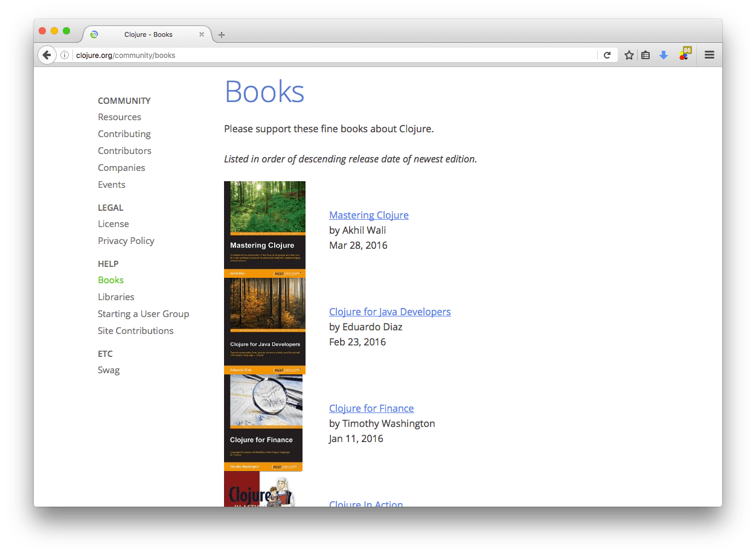Click the 'Books' page heading
756x555 pixels.
264,92
